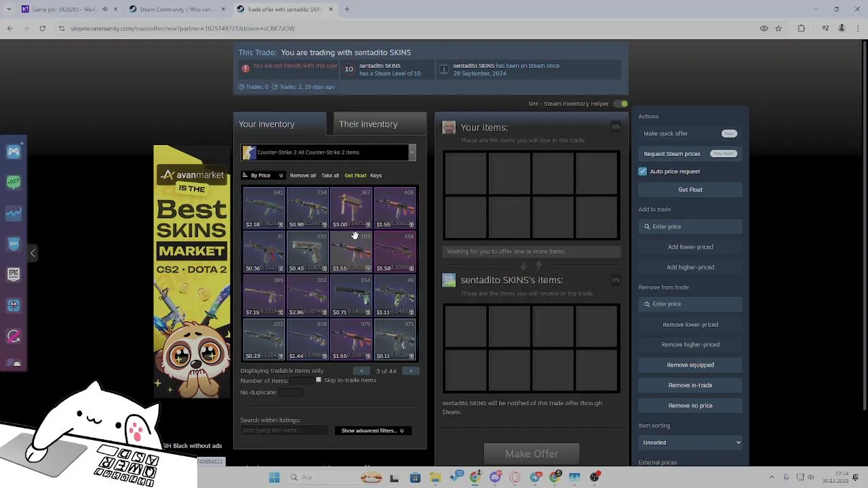Open the Windows Start menu

[274, 478]
